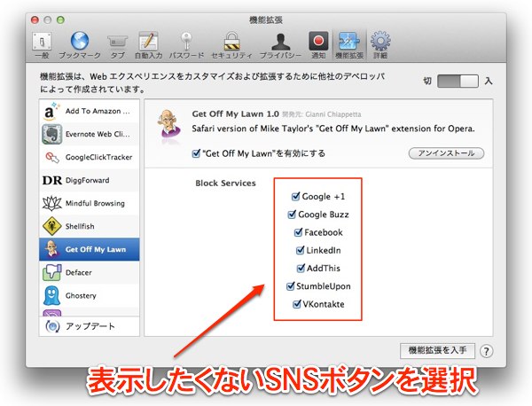Select the GoogleClickTracker row text
The width and height of the screenshot is (532, 406).
(98, 157)
